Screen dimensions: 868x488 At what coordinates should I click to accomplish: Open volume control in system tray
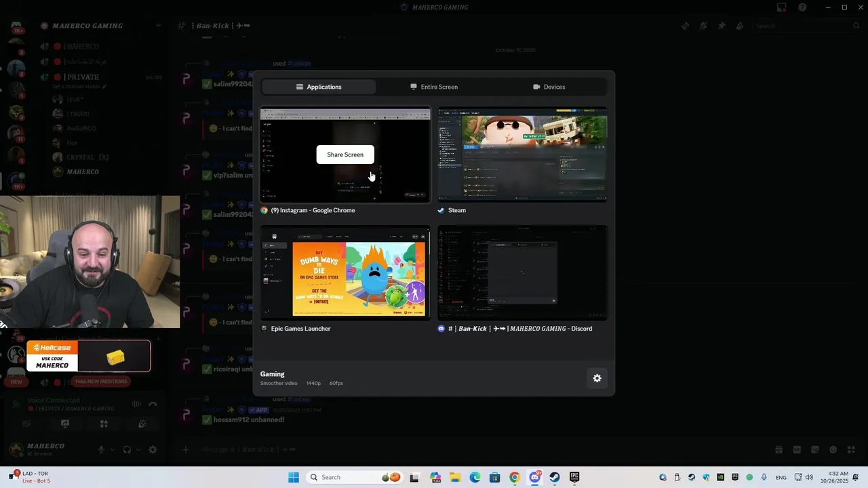pyautogui.click(x=809, y=477)
